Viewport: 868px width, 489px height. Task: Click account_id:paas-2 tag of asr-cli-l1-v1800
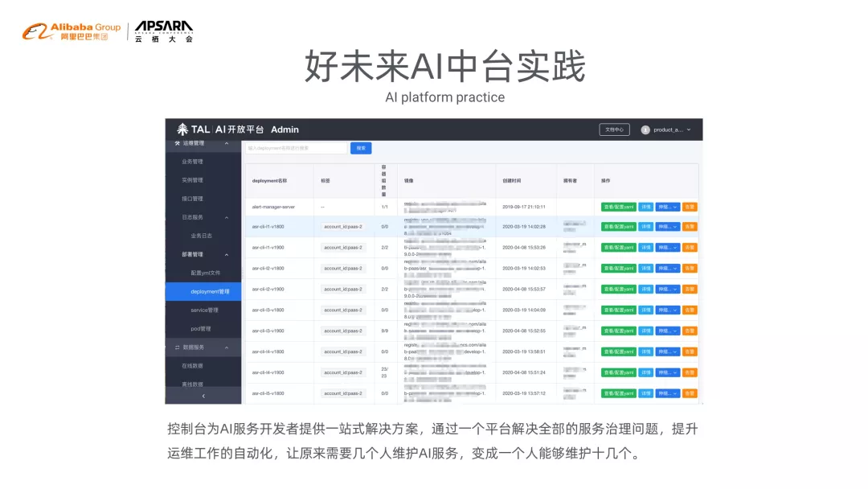[343, 227]
